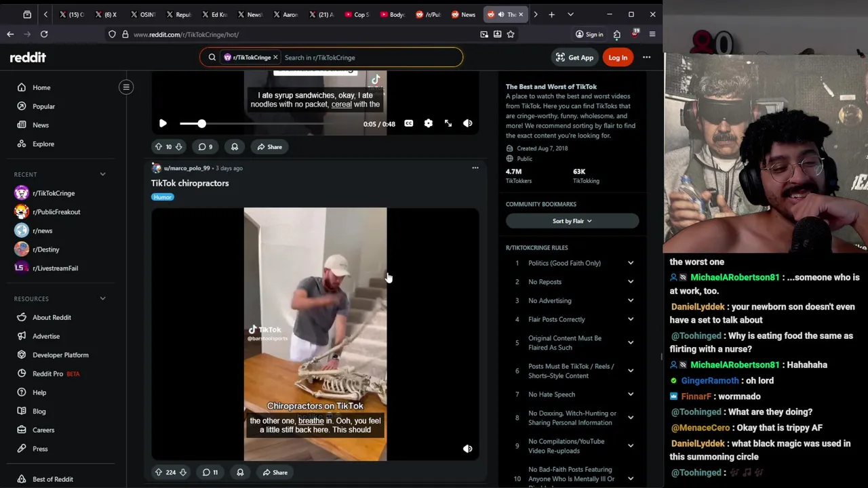
Task: Downvote the TikTok chiropractors post
Action: pos(182,472)
